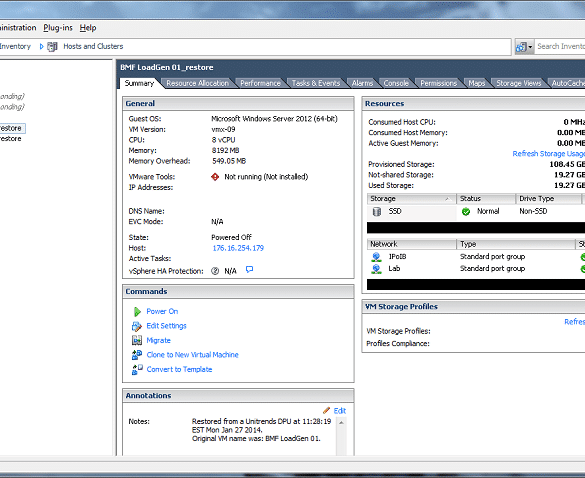Click the search inventory type icon
The image size is (585, 478).
coord(521,47)
